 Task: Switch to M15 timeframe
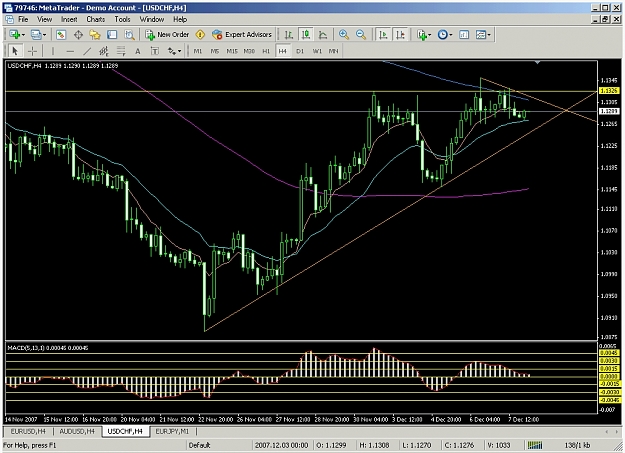(x=232, y=51)
